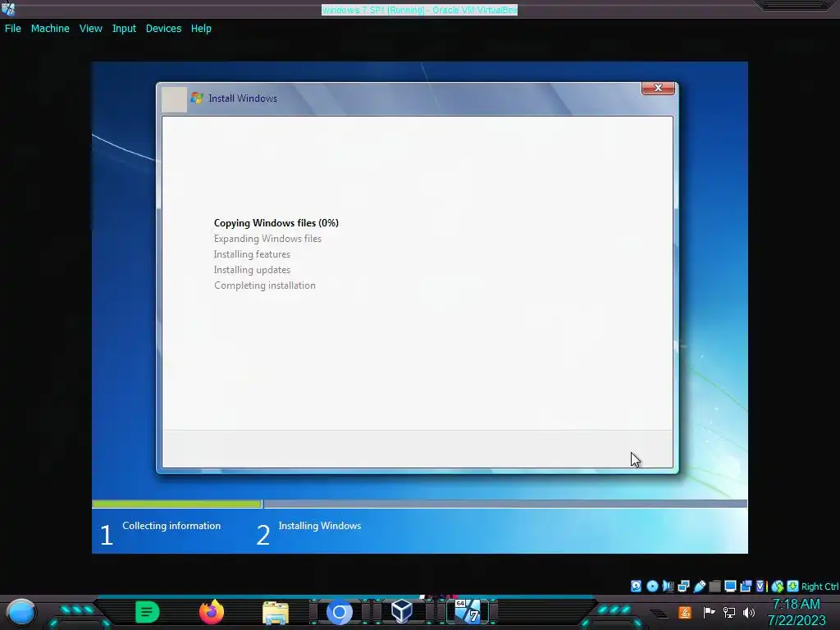
Task: Click the 'Completing installation' step text
Action: pos(265,285)
